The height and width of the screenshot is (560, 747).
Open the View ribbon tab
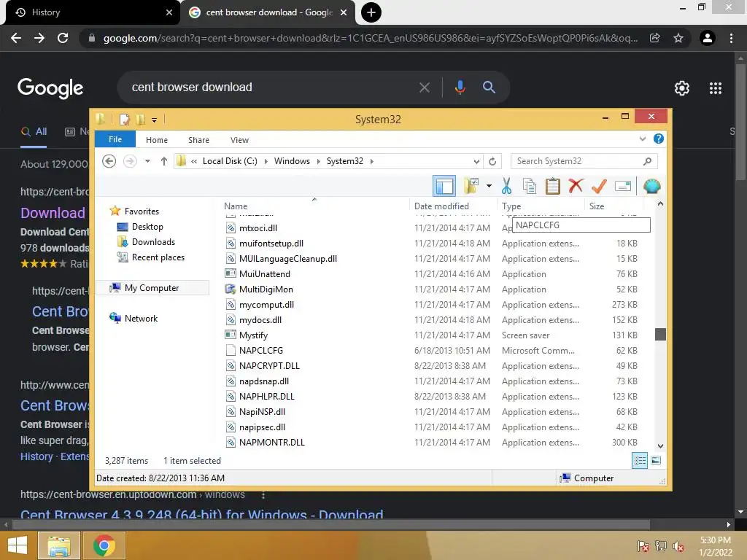239,140
